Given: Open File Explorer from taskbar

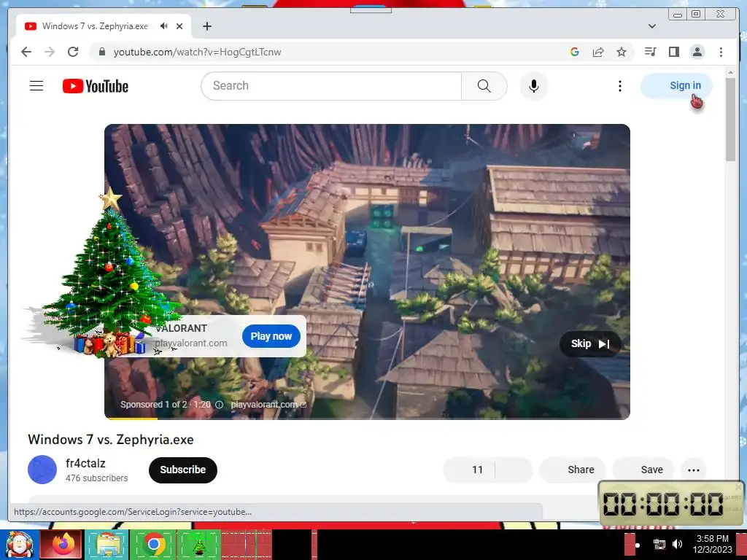Looking at the screenshot, I should click(107, 545).
